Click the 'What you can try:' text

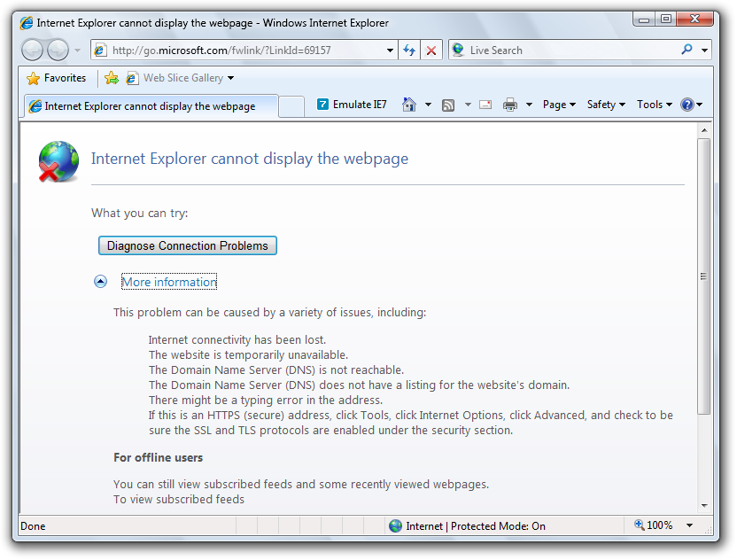[140, 213]
